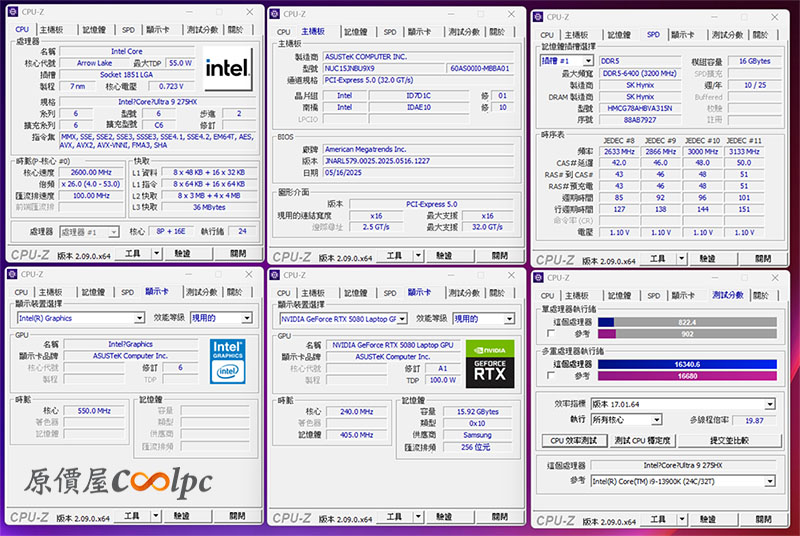Switch to 顯示卡 tab in SPD window

(x=683, y=35)
